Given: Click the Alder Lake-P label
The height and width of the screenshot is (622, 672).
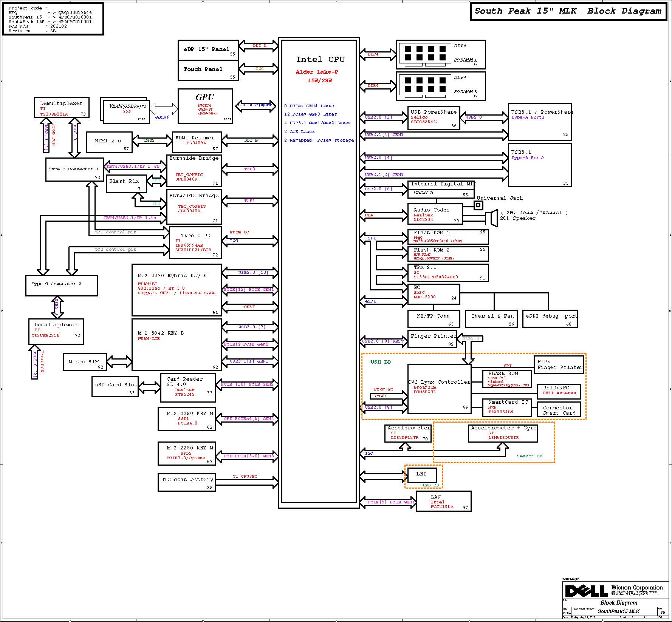Looking at the screenshot, I should tap(317, 72).
